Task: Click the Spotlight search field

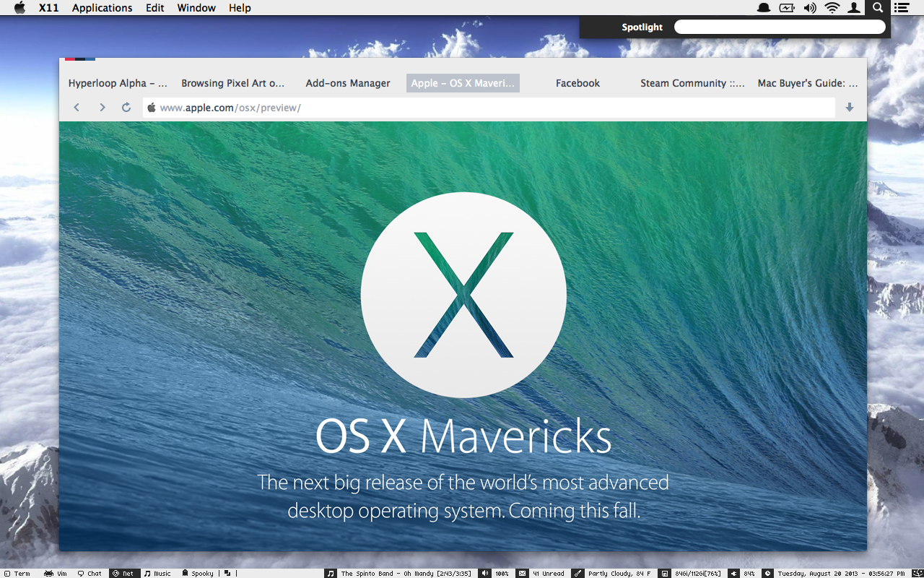Action: 780,27
